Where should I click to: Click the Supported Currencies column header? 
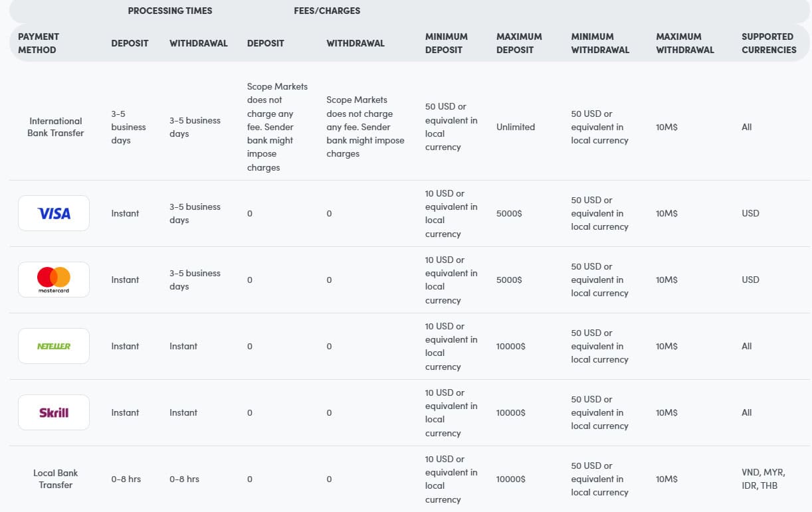click(769, 43)
